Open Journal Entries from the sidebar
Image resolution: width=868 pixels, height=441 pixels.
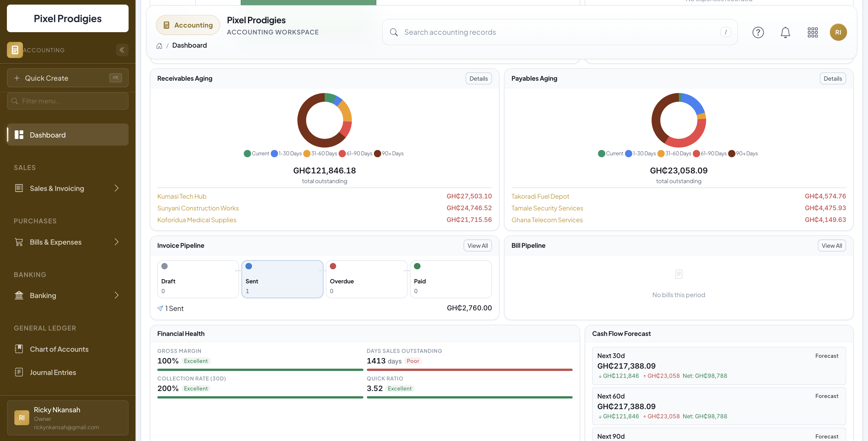53,372
